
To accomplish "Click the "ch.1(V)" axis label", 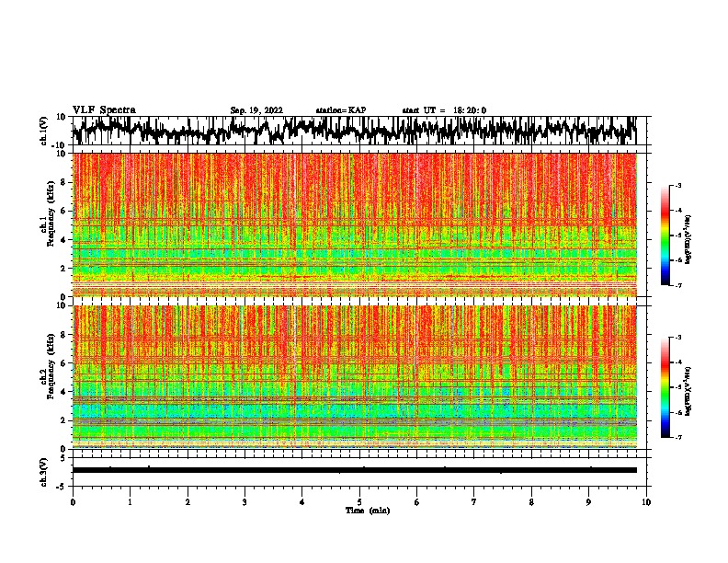I will pyautogui.click(x=44, y=131).
